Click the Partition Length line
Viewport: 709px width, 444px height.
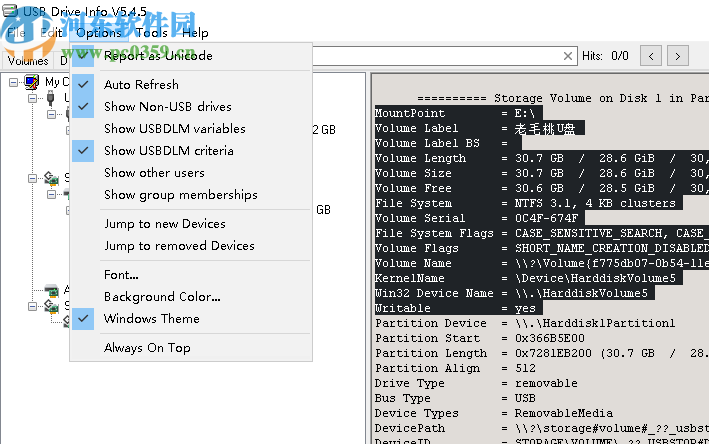coord(542,353)
